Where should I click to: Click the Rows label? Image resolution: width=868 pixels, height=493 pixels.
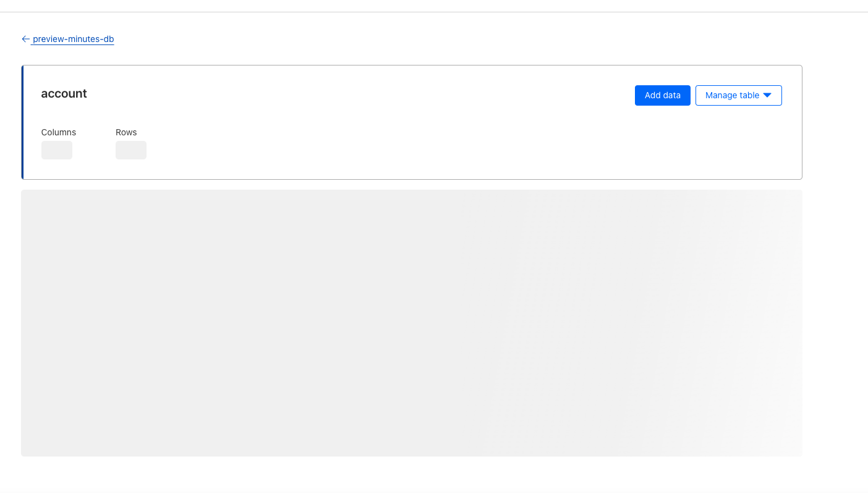pos(126,132)
